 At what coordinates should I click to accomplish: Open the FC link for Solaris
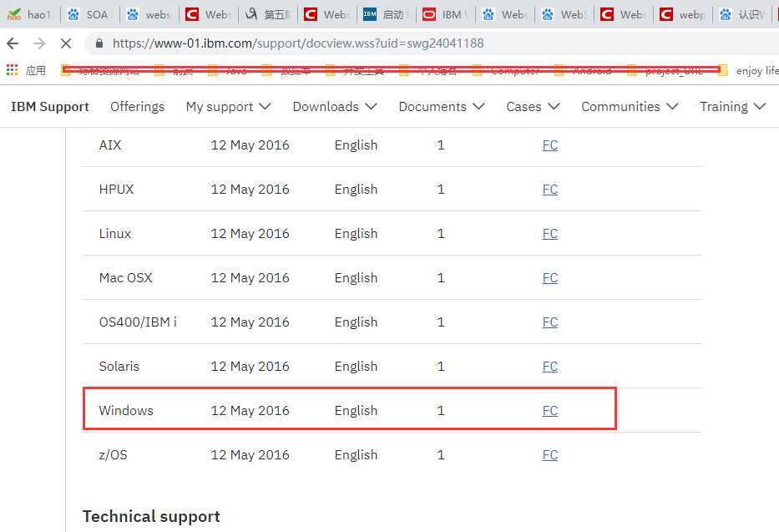550,366
